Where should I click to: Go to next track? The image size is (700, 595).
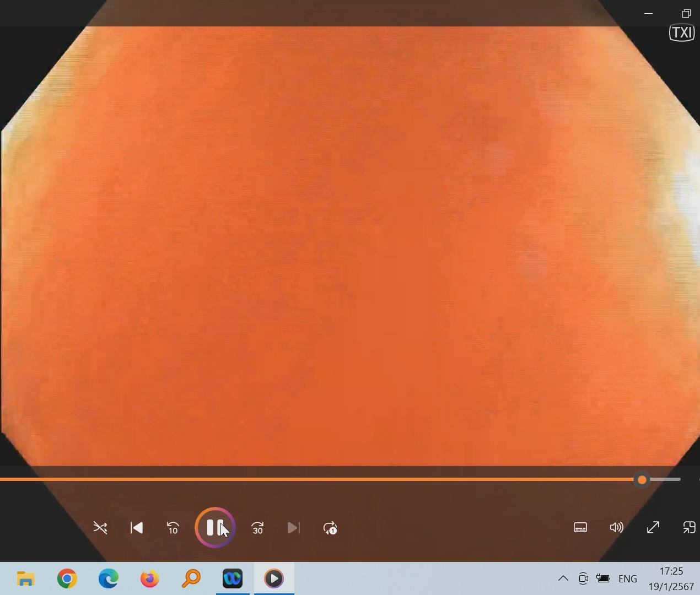pyautogui.click(x=294, y=528)
